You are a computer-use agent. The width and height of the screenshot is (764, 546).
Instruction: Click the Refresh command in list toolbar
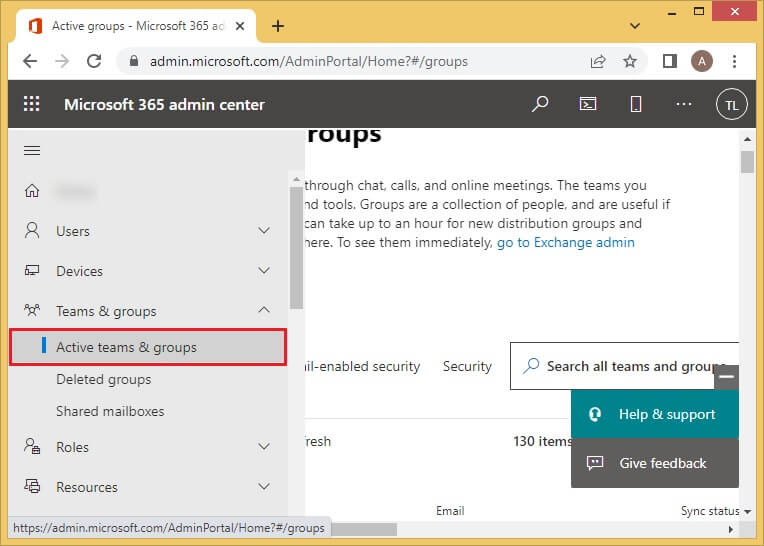318,441
